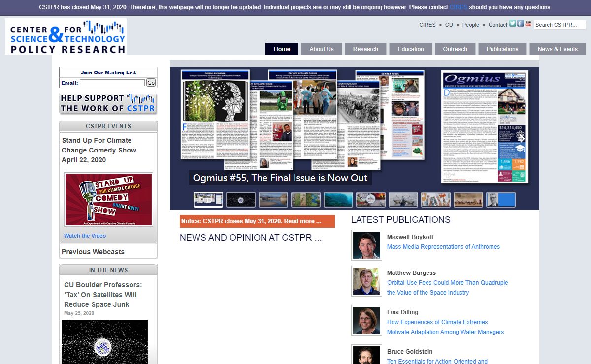Select the green aerial collage slide thumbnail
The image size is (591, 364).
tap(306, 200)
